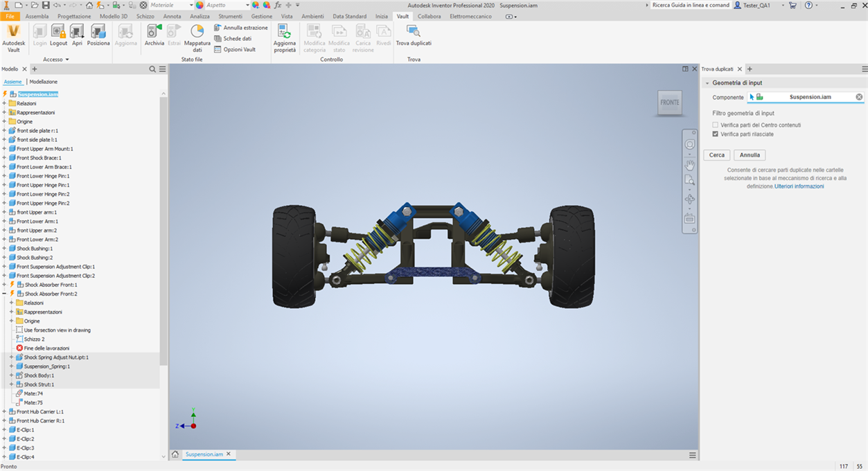This screenshot has height=471, width=868.
Task: Select the Modellazione browser view tab
Action: pos(44,82)
